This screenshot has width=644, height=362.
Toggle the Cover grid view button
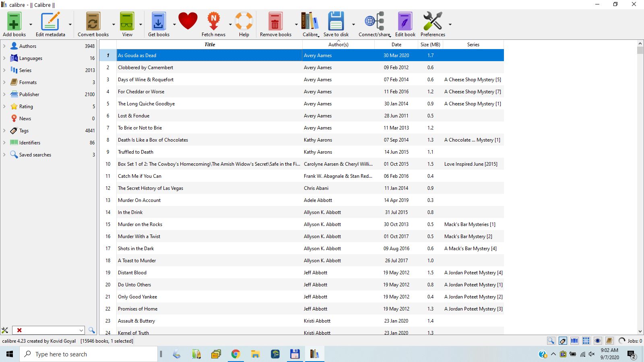[586, 341]
